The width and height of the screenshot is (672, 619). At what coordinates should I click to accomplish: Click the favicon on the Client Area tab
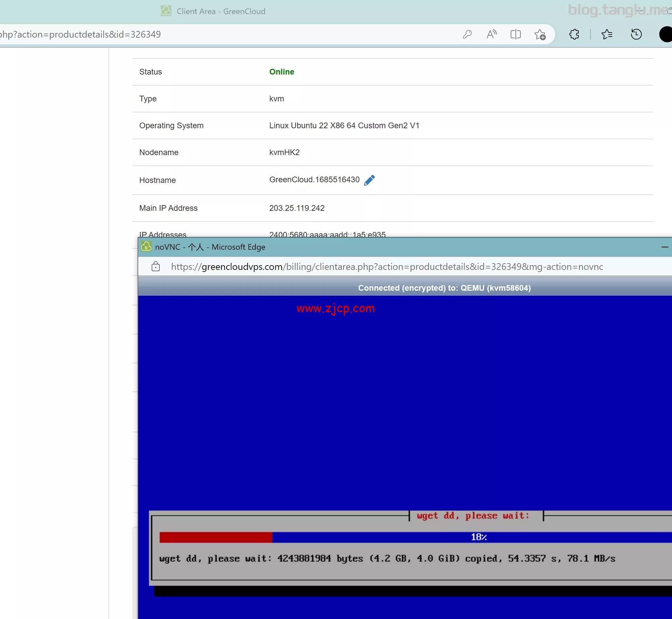tap(166, 11)
